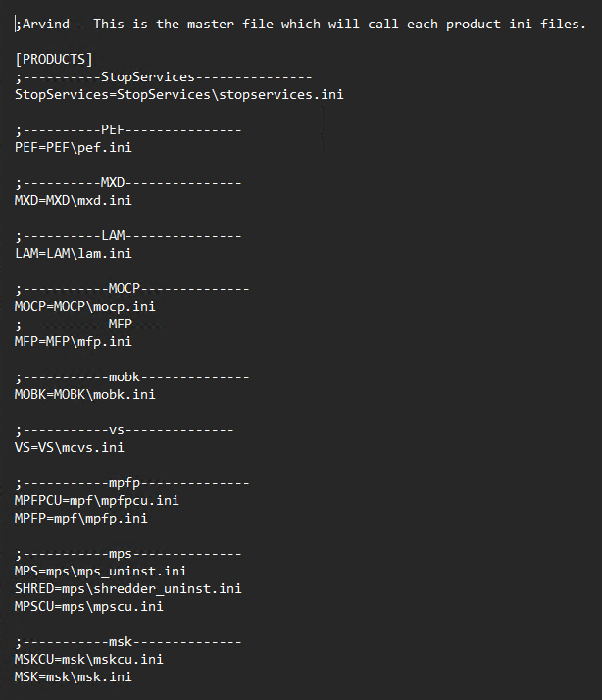Click the [PRODUCTS] section header
Screen dimensions: 602x700
click(54, 59)
